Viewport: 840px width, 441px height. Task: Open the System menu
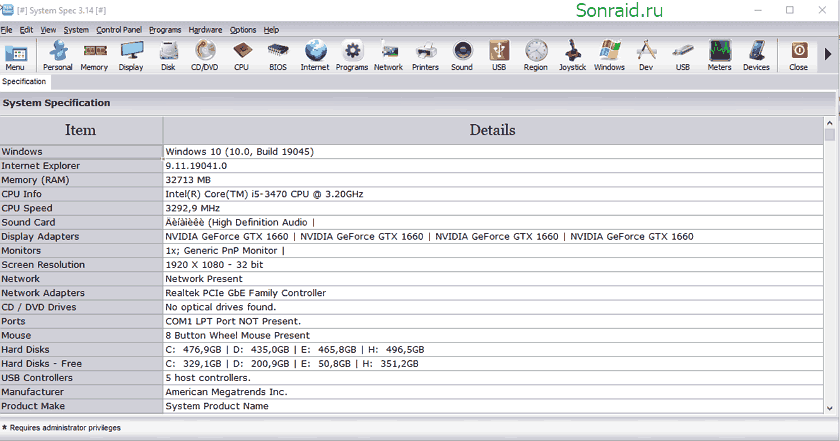76,30
